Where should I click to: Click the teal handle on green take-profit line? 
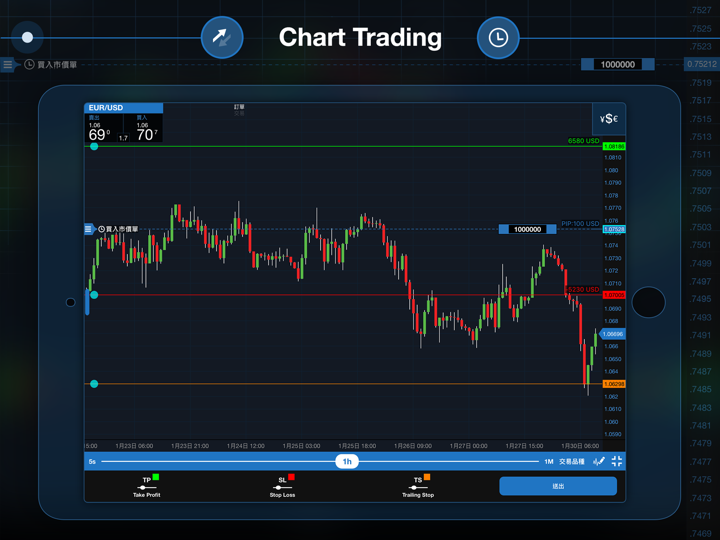point(94,146)
